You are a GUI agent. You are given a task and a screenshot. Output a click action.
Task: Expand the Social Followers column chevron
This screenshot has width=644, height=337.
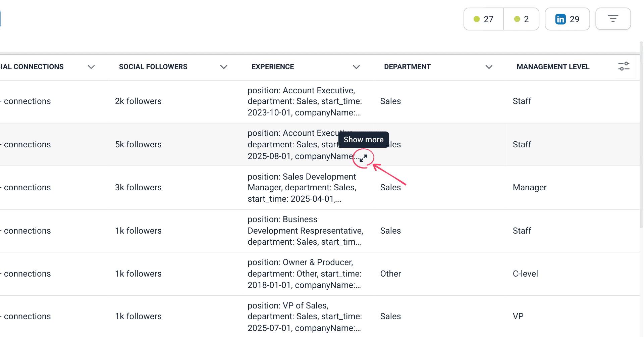pos(224,67)
